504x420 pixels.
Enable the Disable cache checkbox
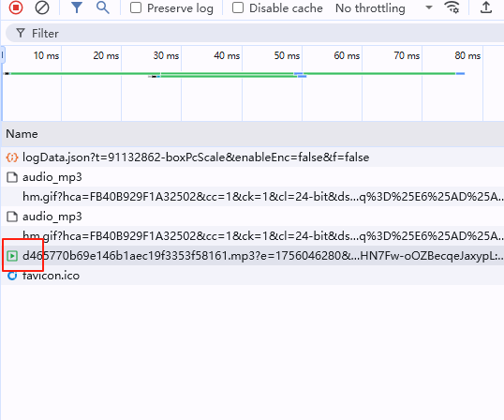point(238,7)
